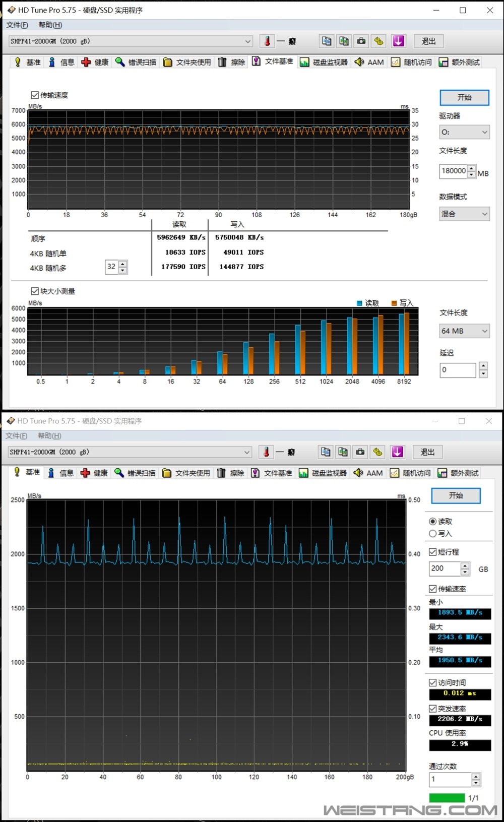Click camera save screenshot icon, file benchmark window
This screenshot has height=822, width=504.
click(361, 41)
